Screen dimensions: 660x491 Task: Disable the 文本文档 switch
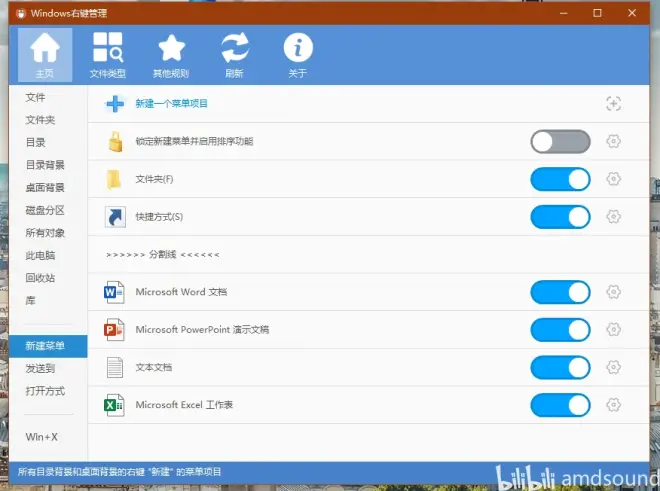point(560,367)
